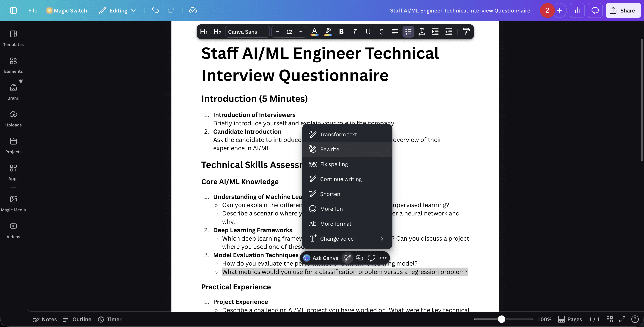This screenshot has height=327, width=644.
Task: Click the add link icon in floating toolbar
Action: 359,258
